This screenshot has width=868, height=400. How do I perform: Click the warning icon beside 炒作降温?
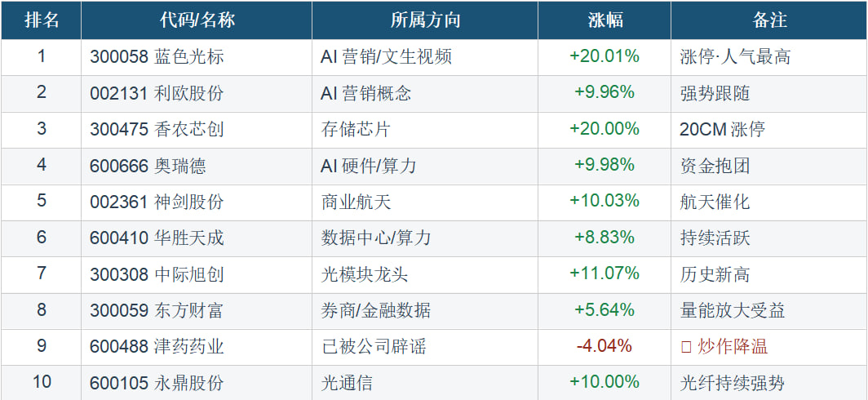(x=686, y=347)
